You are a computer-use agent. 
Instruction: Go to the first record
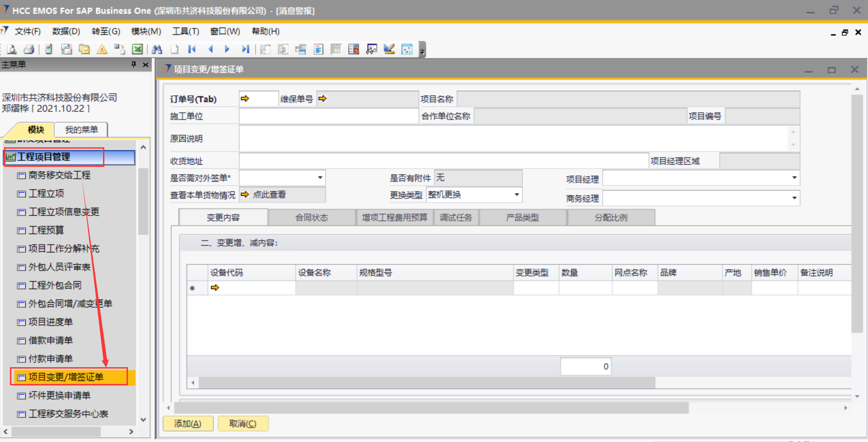point(192,49)
